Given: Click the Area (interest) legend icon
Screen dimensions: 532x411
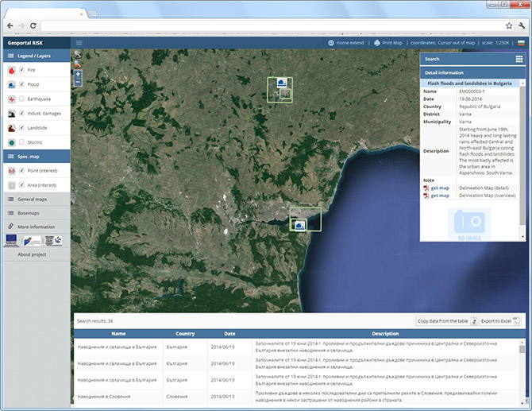Looking at the screenshot, I should (x=12, y=185).
